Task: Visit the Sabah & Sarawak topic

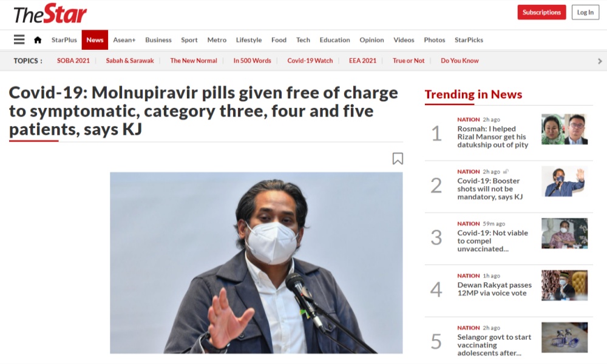Action: [130, 61]
